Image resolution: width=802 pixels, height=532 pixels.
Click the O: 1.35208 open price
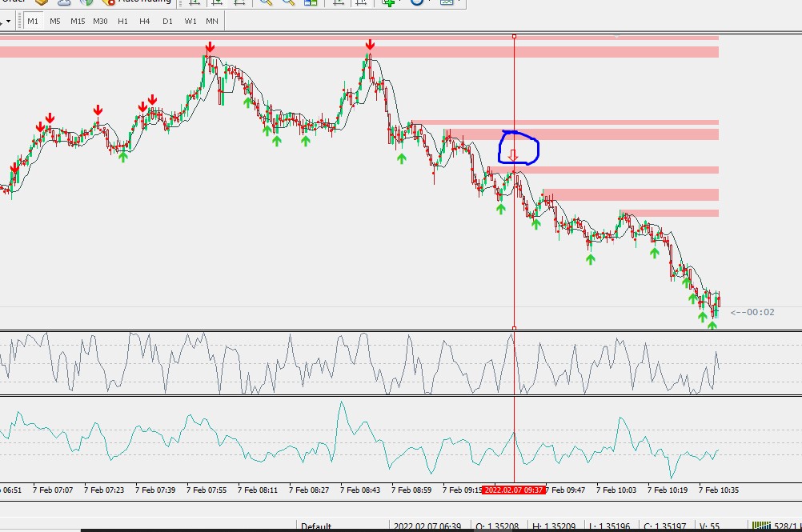pyautogui.click(x=496, y=526)
